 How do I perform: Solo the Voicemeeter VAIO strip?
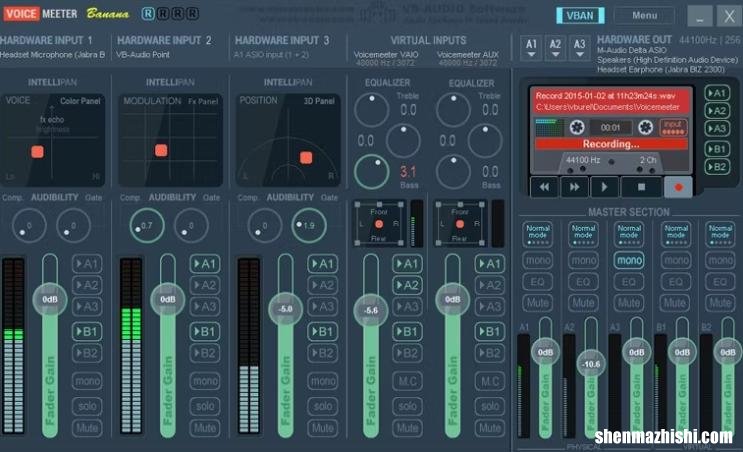[x=407, y=406]
